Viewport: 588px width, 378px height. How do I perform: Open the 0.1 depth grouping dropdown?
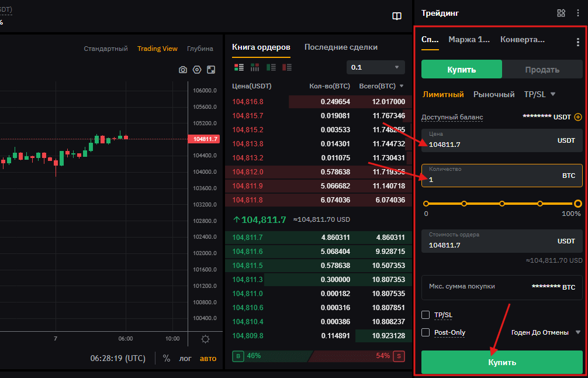pos(376,67)
